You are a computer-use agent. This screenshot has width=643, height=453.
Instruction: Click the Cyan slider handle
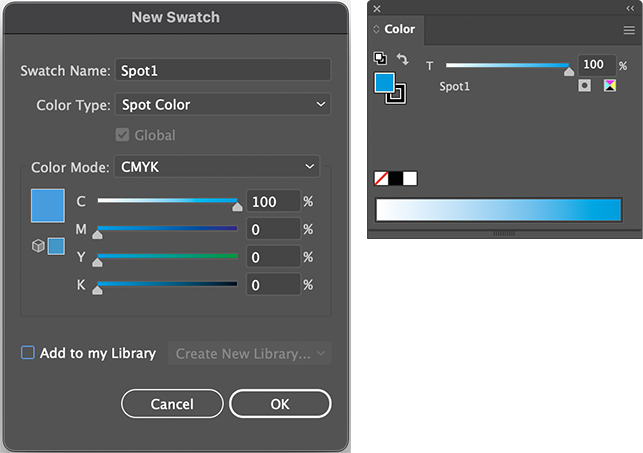237,207
